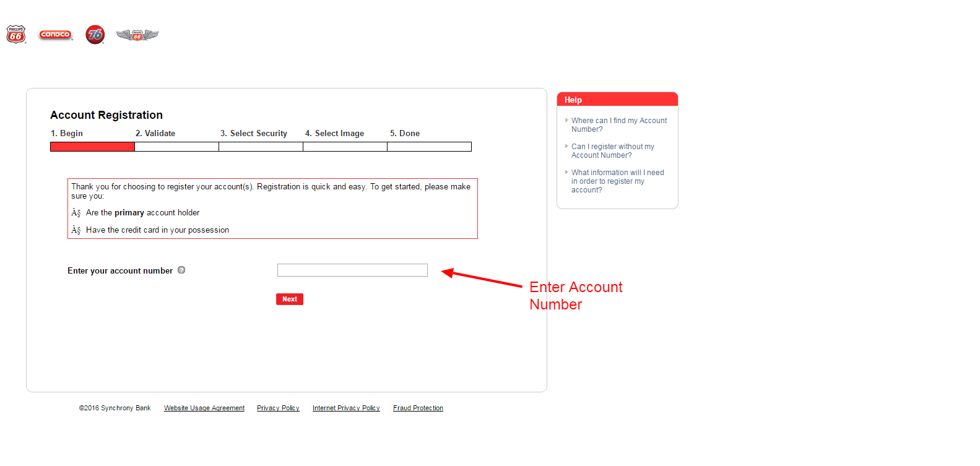Open the account number help question icon
The width and height of the screenshot is (980, 466).
pyautogui.click(x=181, y=270)
